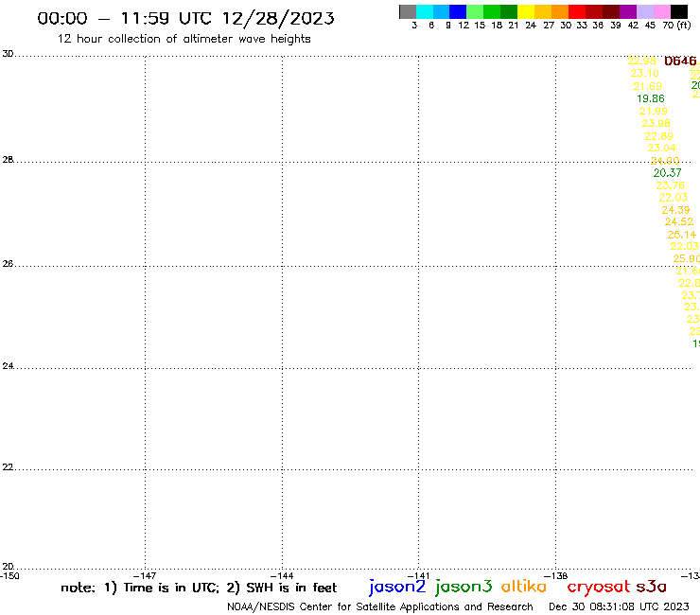Screen dimensions: 700x615
Task: Click the 25.90 wave height value
Action: (686, 258)
